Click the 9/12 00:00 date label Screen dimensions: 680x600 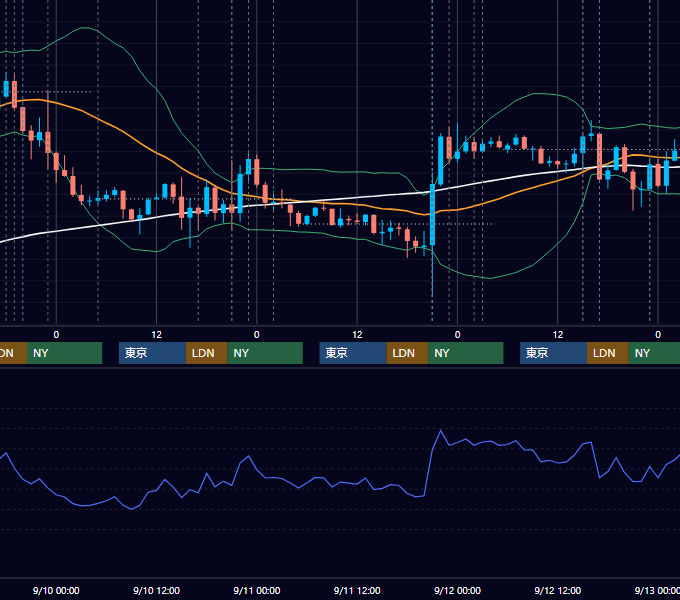click(458, 590)
